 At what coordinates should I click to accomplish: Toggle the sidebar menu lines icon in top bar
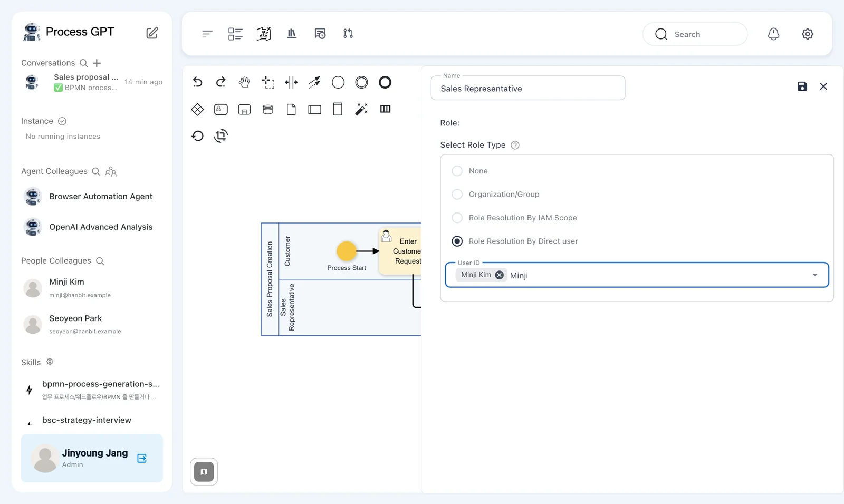click(x=207, y=34)
